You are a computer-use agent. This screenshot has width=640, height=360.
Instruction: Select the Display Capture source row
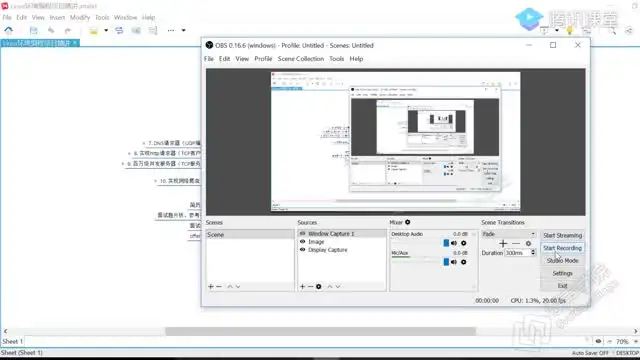click(342, 249)
